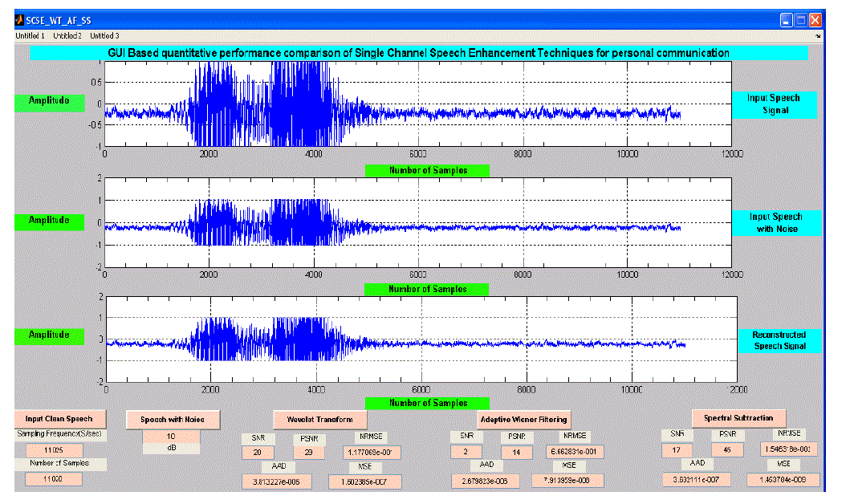Viewport: 846px width, 504px height.
Task: Select the Sampling Frequency value field
Action: coord(53,451)
